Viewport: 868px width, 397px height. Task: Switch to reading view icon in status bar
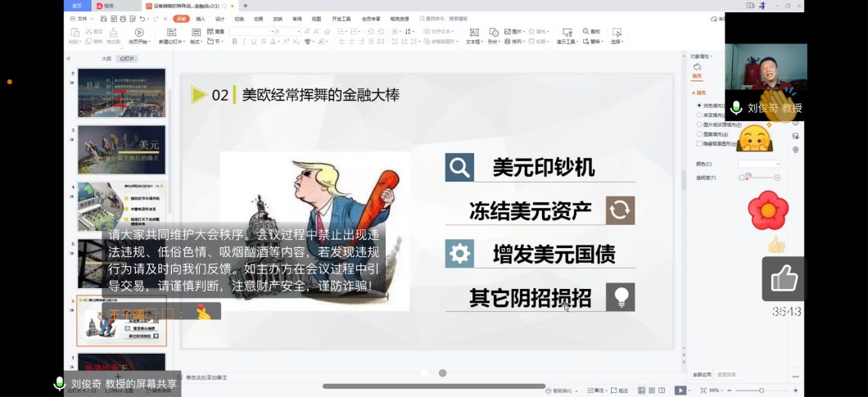662,390
